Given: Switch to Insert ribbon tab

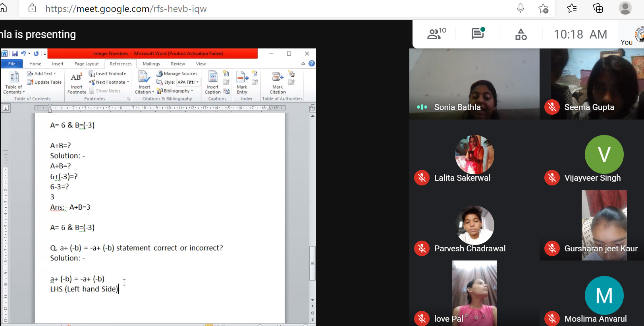Looking at the screenshot, I should tap(58, 64).
